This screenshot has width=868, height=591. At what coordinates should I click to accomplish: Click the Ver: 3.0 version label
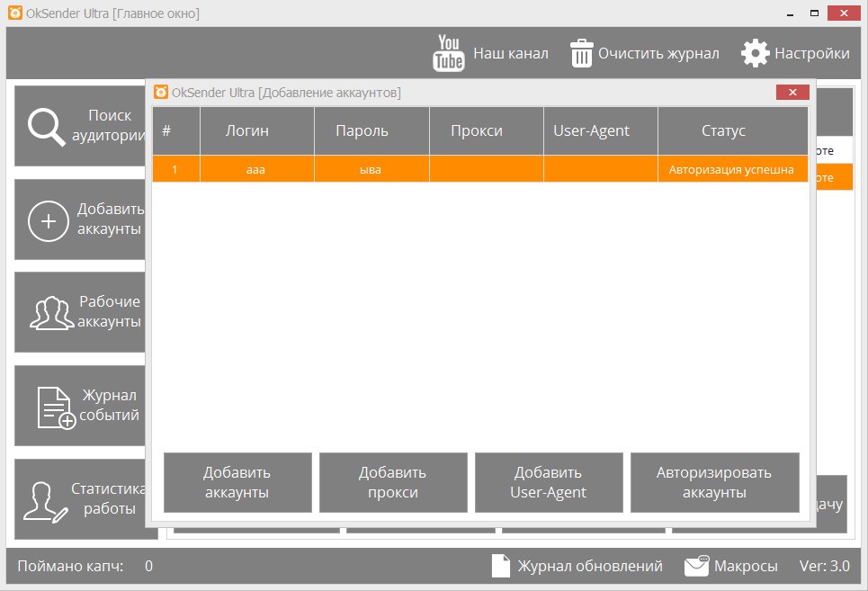[x=824, y=566]
